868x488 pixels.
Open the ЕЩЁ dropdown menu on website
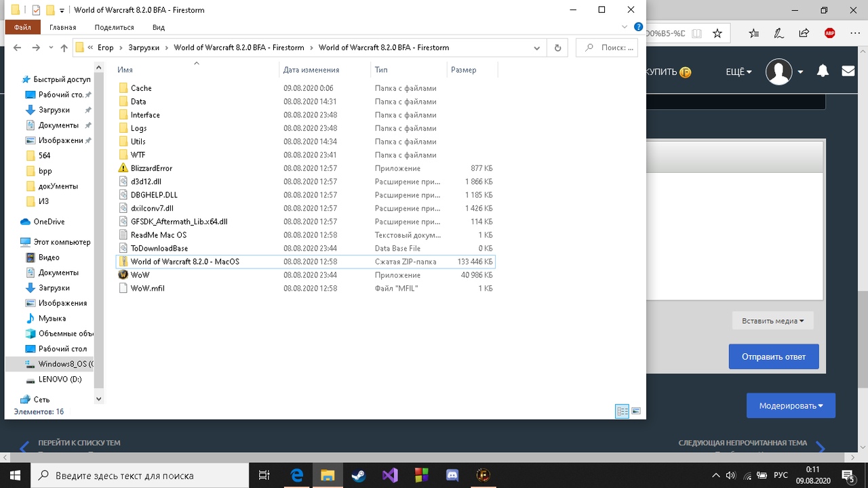pyautogui.click(x=738, y=71)
